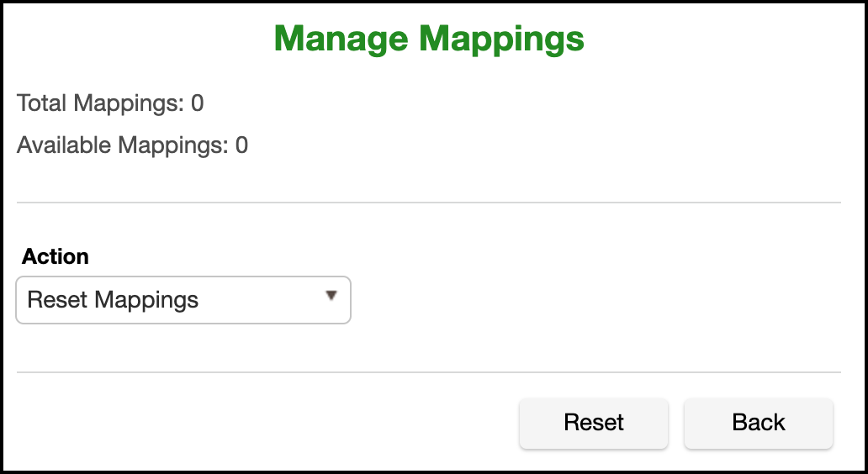
Task: Click the count value after Available Mappings
Action: pos(241,145)
